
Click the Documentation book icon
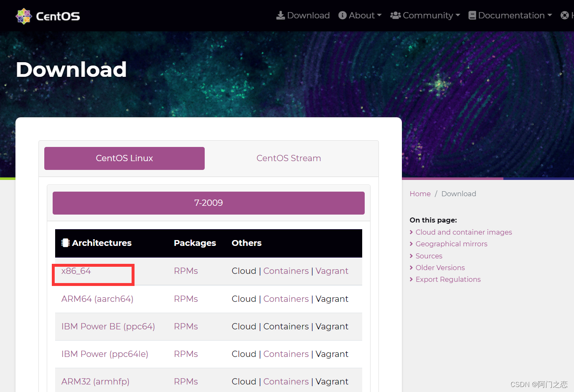pos(472,15)
